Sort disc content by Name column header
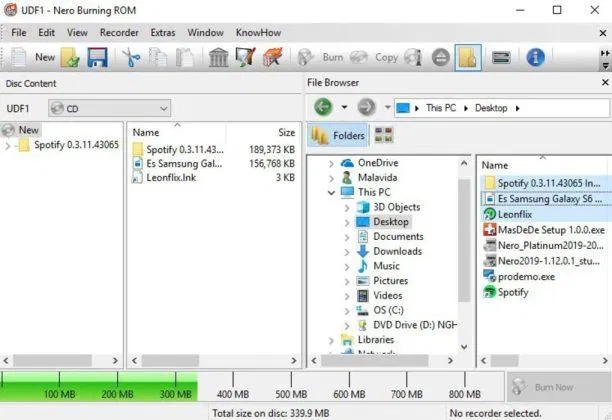 146,133
